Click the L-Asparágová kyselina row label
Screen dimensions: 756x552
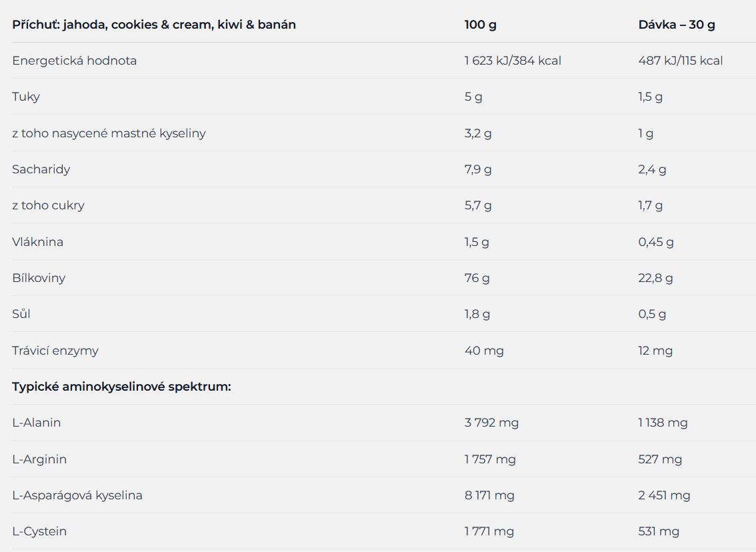(77, 495)
